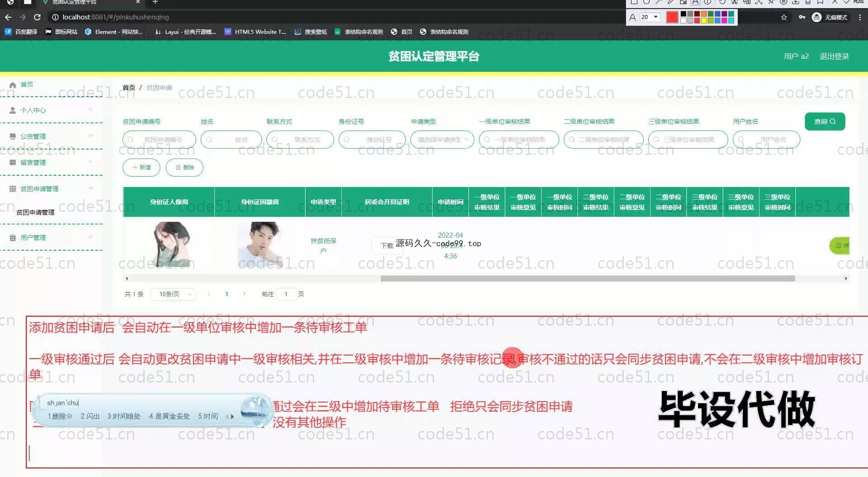Open HTML5 Website bookmark
The image size is (868, 477).
(255, 32)
